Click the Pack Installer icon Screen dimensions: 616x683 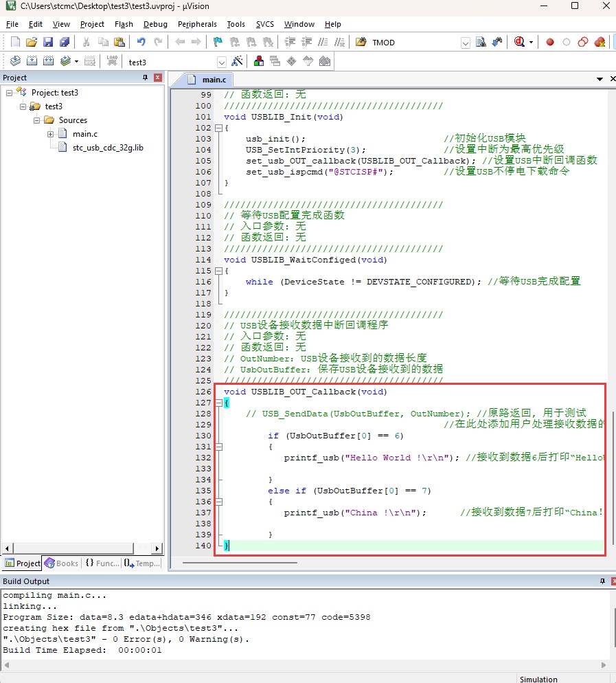click(x=325, y=61)
